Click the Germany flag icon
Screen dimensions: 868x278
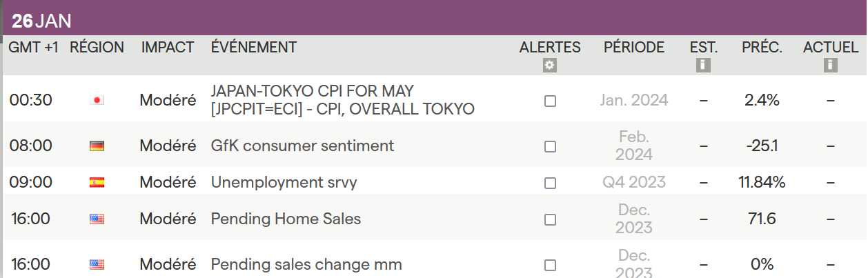click(97, 146)
